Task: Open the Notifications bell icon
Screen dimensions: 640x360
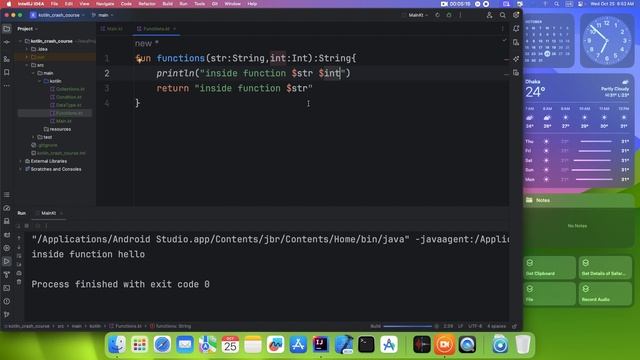Action: 516,29
